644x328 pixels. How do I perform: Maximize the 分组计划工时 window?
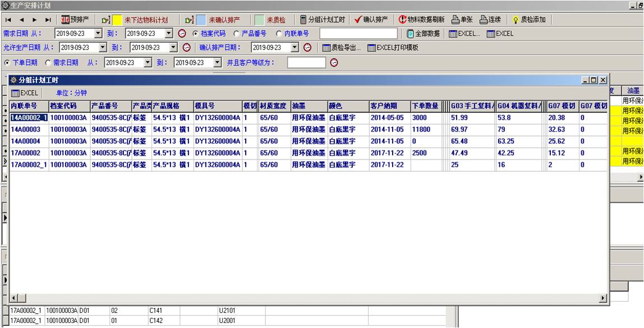594,80
